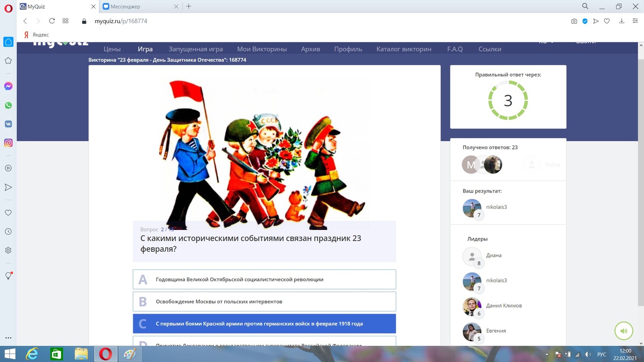Open the Архив menu item
644x362 pixels.
[x=310, y=49]
